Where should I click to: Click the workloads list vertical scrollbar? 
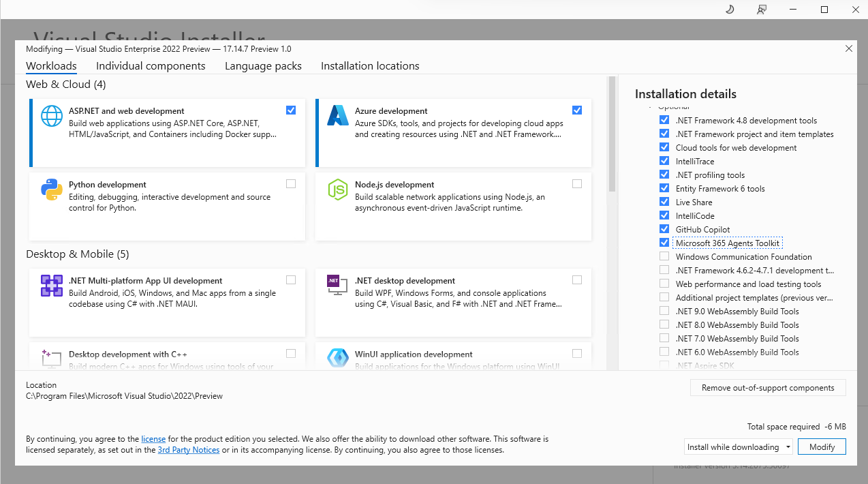pos(611,136)
